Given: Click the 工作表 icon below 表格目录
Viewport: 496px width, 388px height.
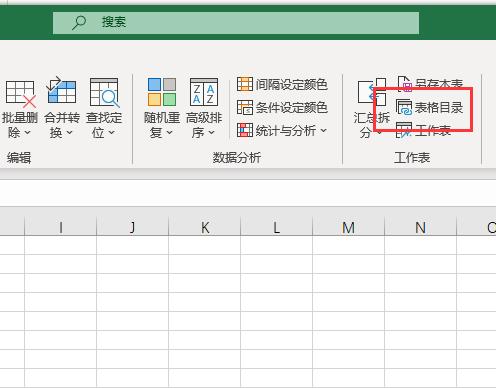Looking at the screenshot, I should 404,130.
